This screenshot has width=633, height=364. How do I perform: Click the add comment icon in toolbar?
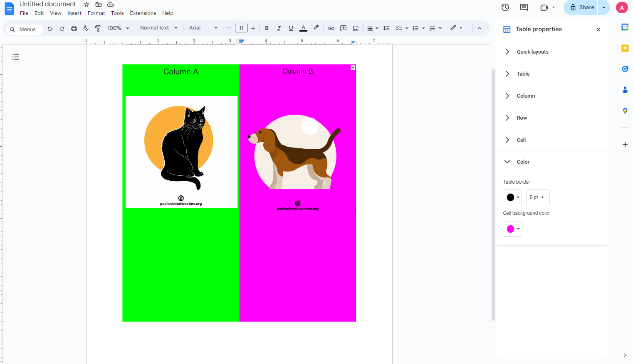coord(343,28)
